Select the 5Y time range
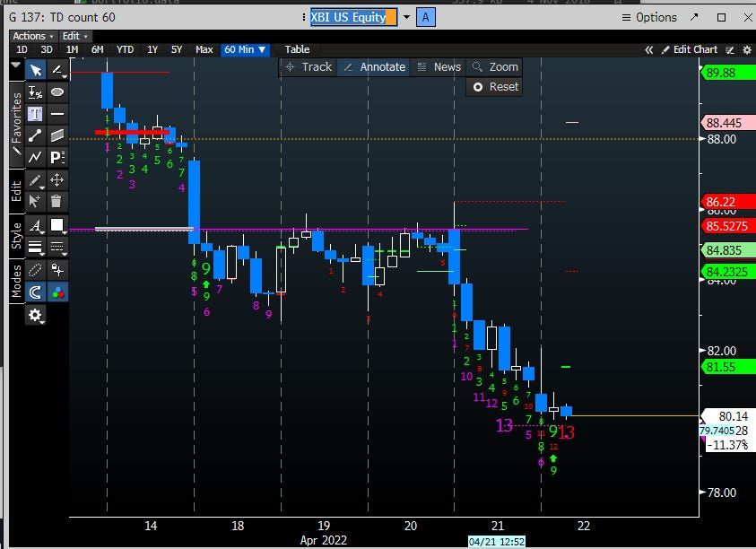 [177, 49]
